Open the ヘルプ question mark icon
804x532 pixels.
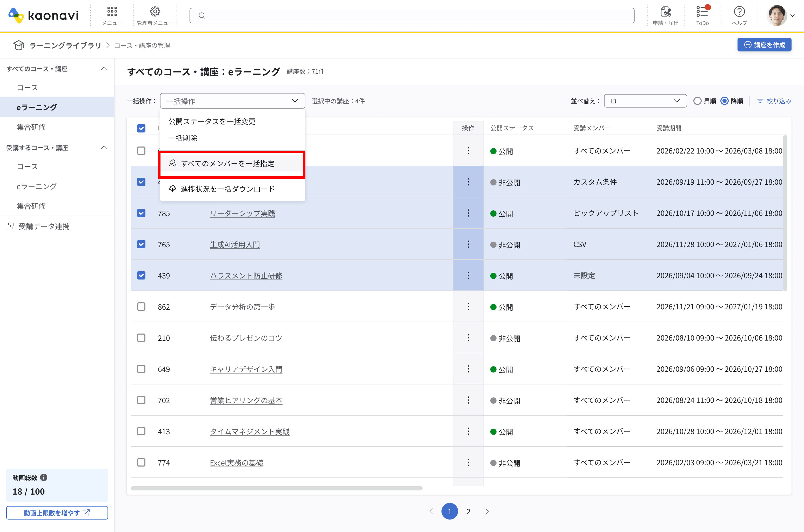point(739,11)
